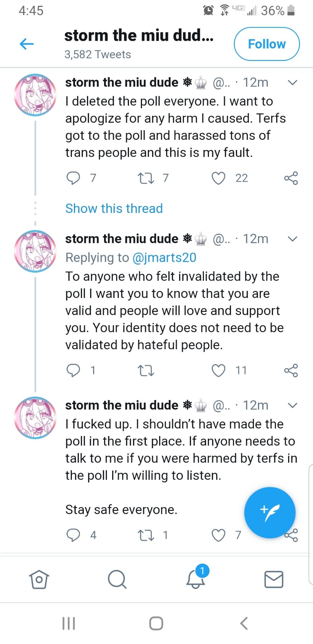The height and width of the screenshot is (644, 313).
Task: Open the Messages envelope tab
Action: (274, 579)
